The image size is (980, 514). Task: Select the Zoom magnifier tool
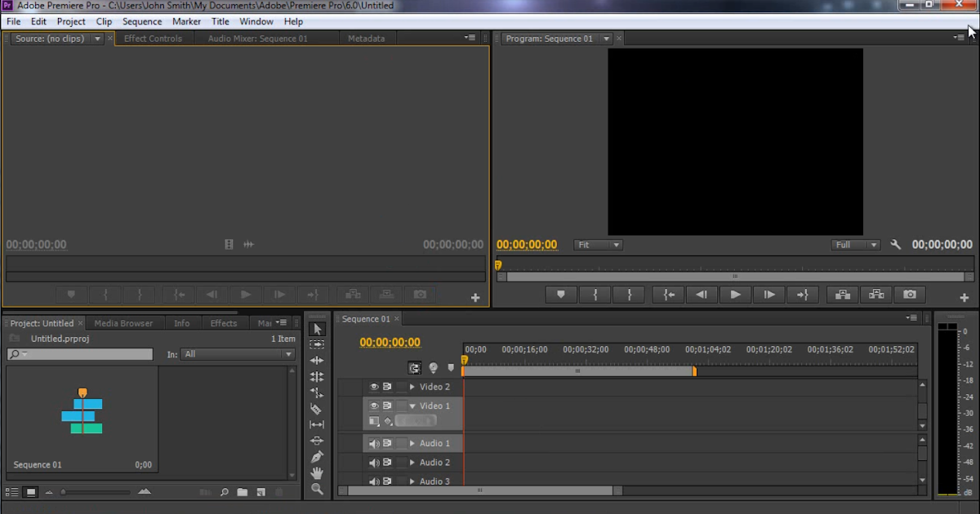tap(318, 489)
